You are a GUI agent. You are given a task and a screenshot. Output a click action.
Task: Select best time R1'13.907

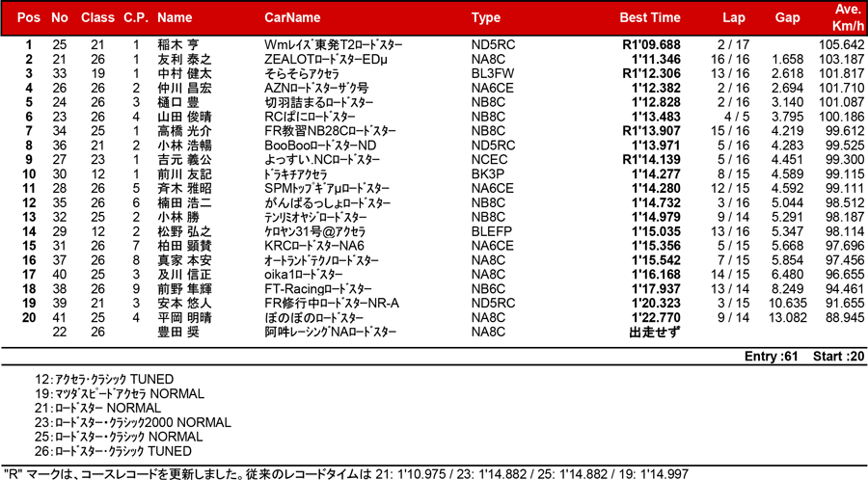point(651,131)
